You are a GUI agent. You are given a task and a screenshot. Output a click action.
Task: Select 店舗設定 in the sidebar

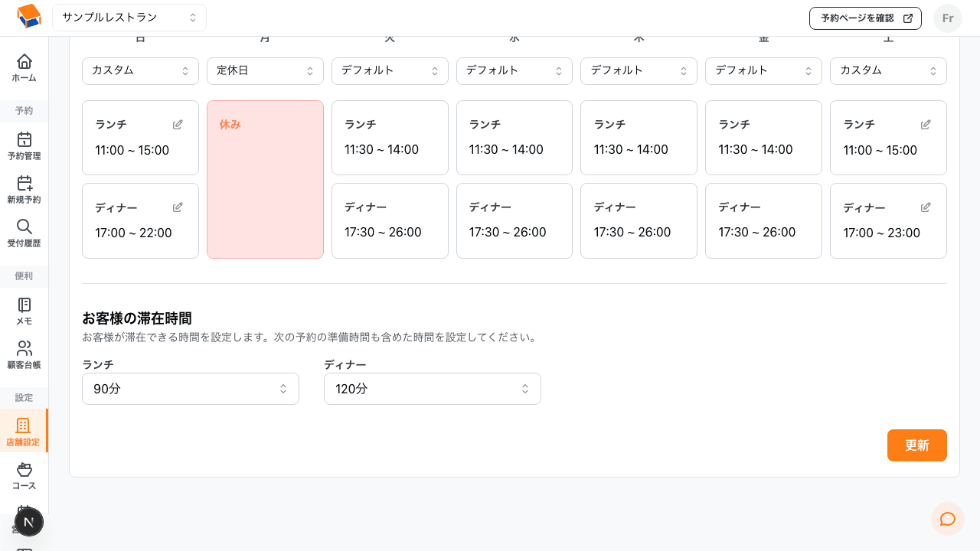[x=24, y=430]
